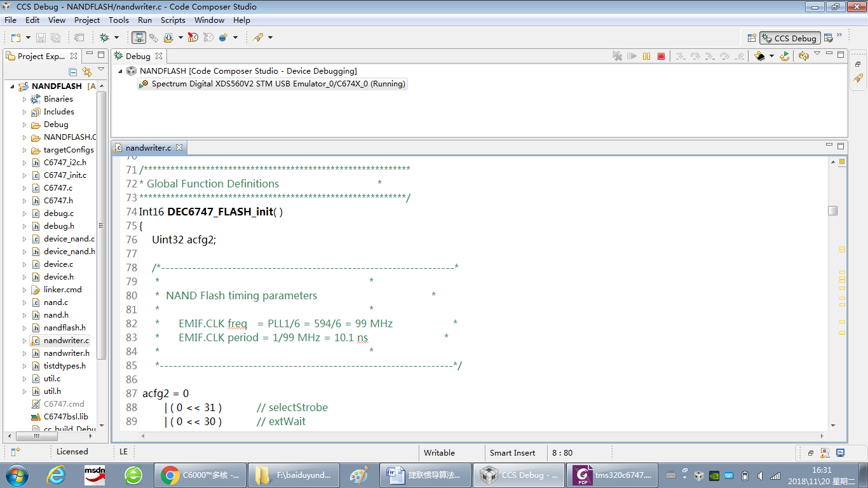Suspend the running debug session

point(646,56)
